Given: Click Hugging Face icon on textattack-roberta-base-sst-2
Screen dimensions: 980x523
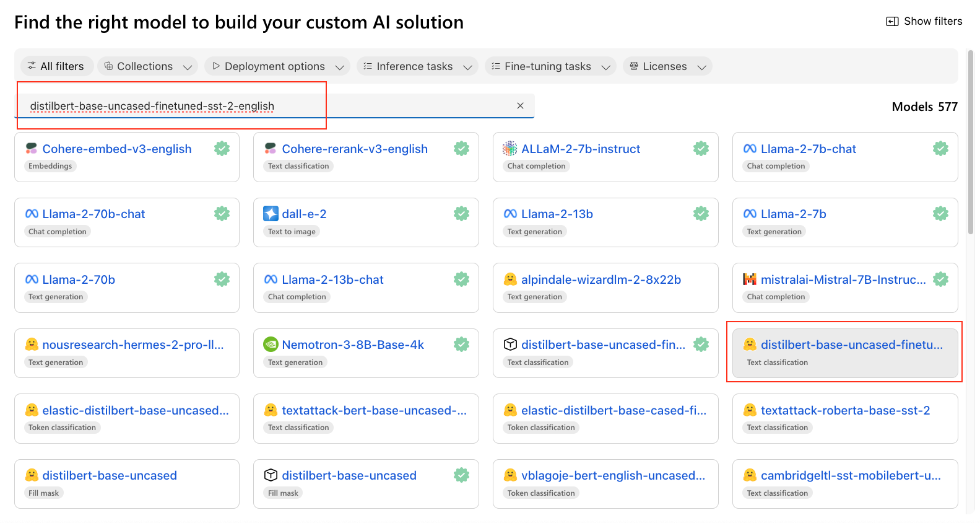Looking at the screenshot, I should (x=750, y=410).
